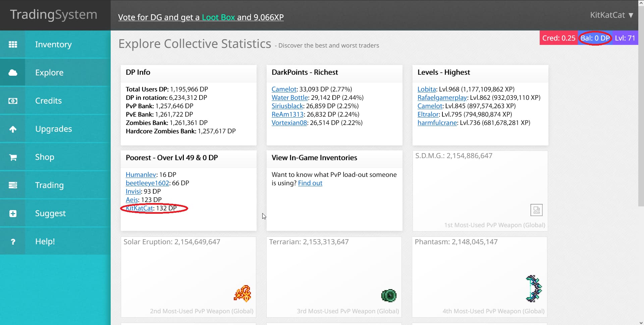Open Camelot's profile in Levels Highest
Image resolution: width=644 pixels, height=325 pixels.
(x=430, y=106)
